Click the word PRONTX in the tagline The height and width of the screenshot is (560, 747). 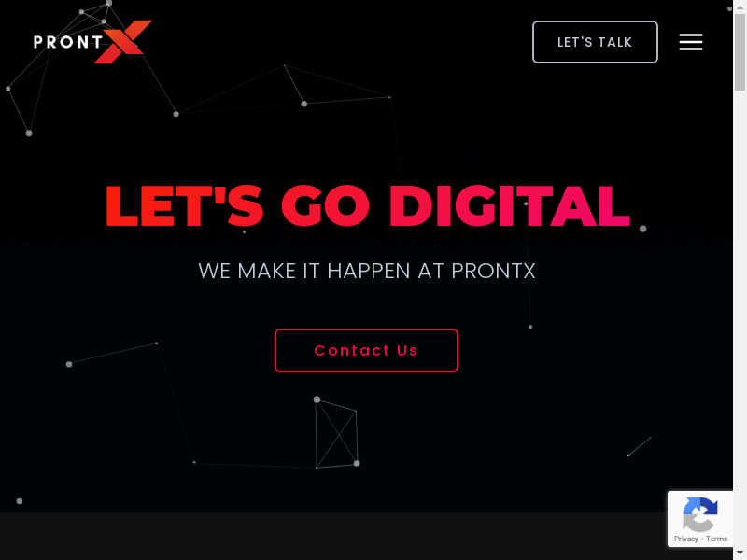tap(494, 271)
